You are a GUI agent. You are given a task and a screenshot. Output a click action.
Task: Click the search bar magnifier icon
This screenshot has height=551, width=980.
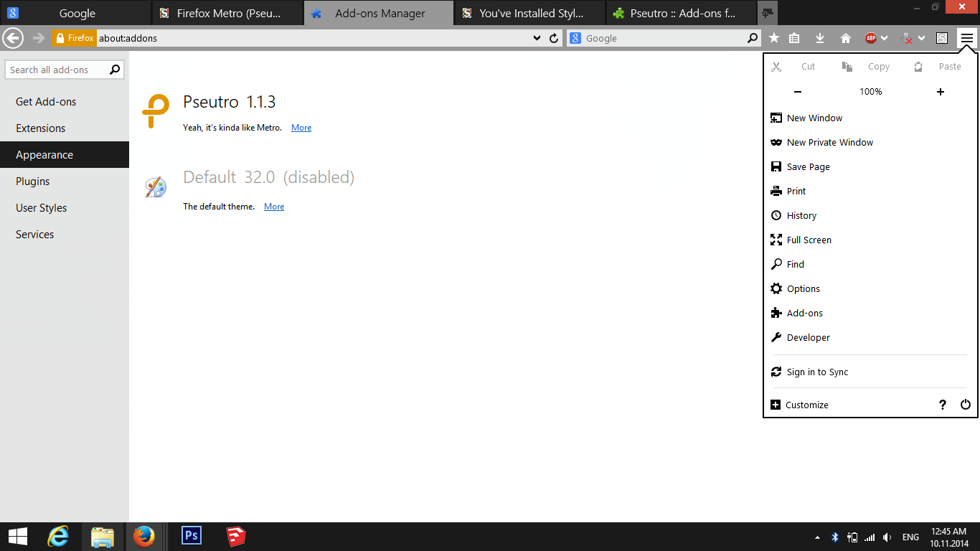point(753,38)
